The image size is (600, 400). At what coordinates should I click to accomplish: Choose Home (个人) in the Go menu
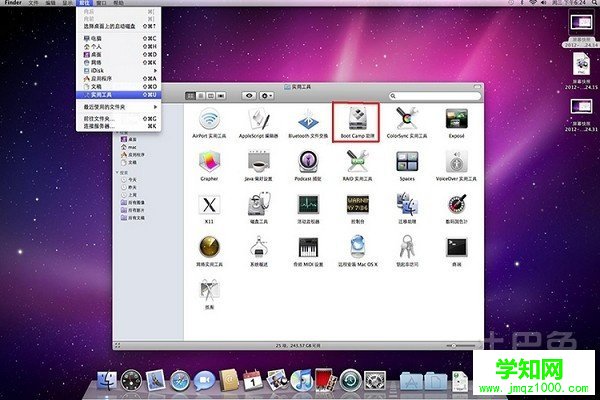point(119,46)
